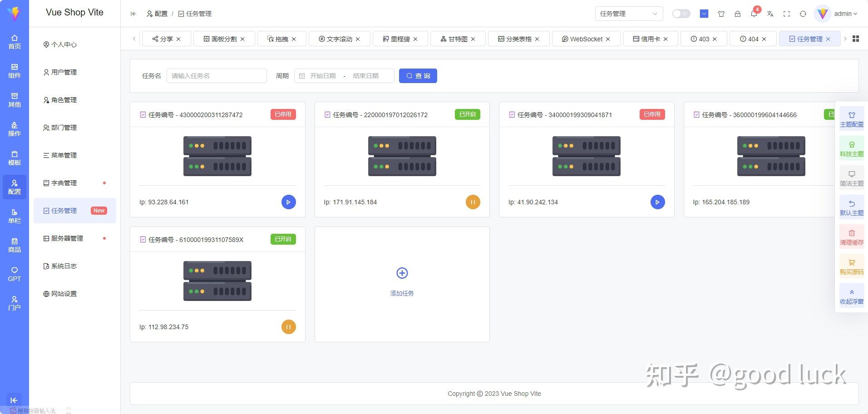This screenshot has width=868, height=414.
Task: Open the 操作 section in the blue sidebar
Action: pyautogui.click(x=15, y=129)
